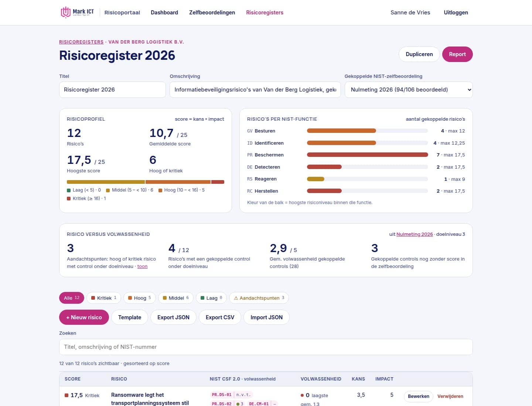Screen dimensions: 532x406
Task: Toggle the Hoog risk filter
Action: click(140, 298)
